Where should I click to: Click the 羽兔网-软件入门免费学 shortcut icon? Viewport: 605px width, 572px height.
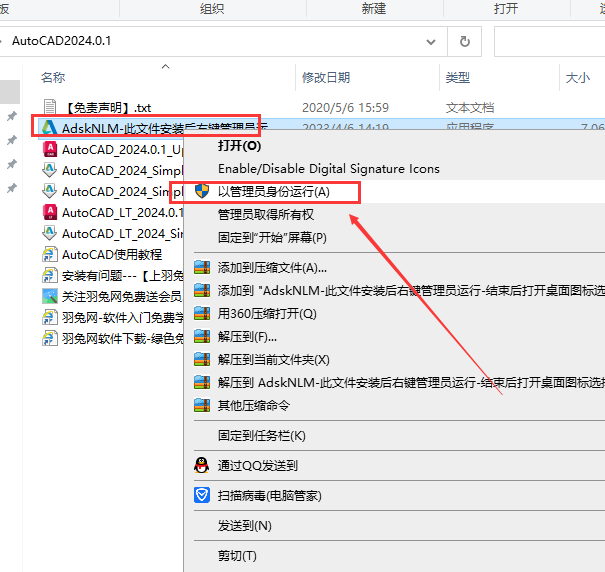point(50,317)
